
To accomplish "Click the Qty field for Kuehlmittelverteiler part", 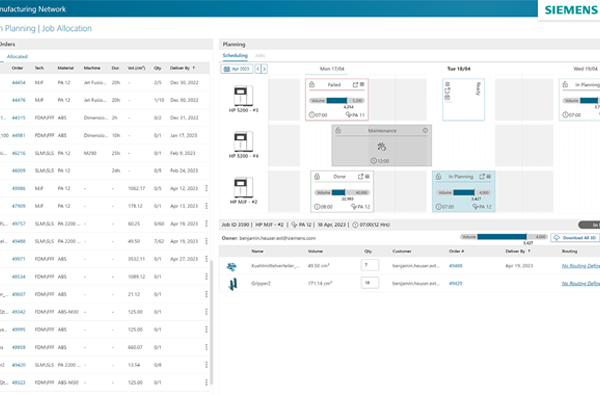I will point(370,265).
